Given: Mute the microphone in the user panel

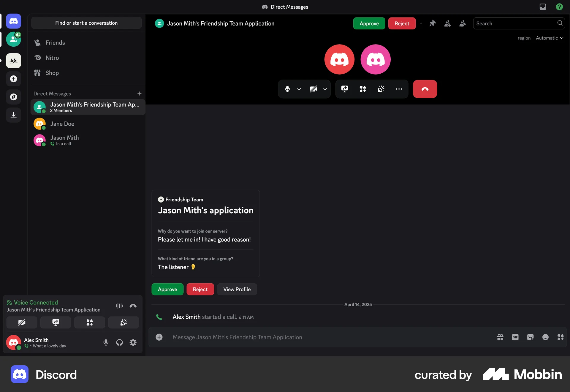Looking at the screenshot, I should (x=106, y=342).
